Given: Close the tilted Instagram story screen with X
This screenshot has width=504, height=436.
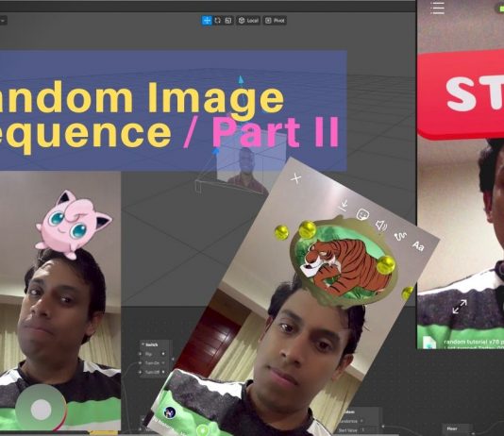Looking at the screenshot, I should (296, 178).
